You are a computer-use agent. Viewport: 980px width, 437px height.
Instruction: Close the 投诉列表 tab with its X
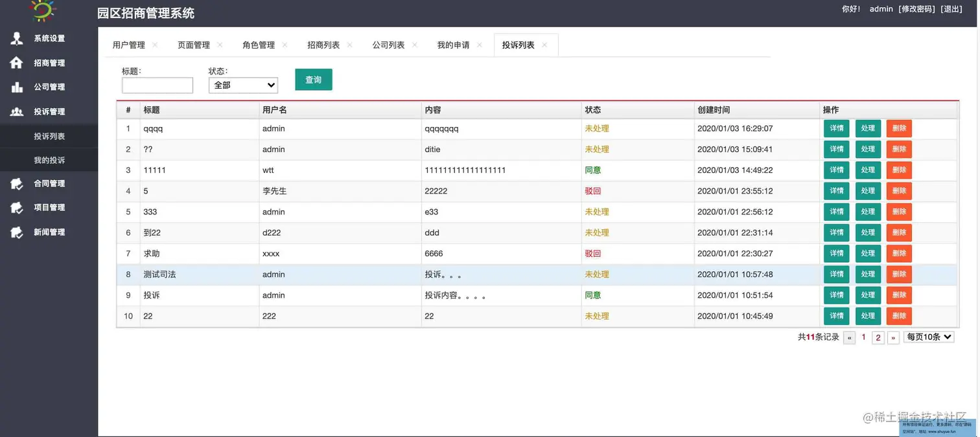point(544,45)
